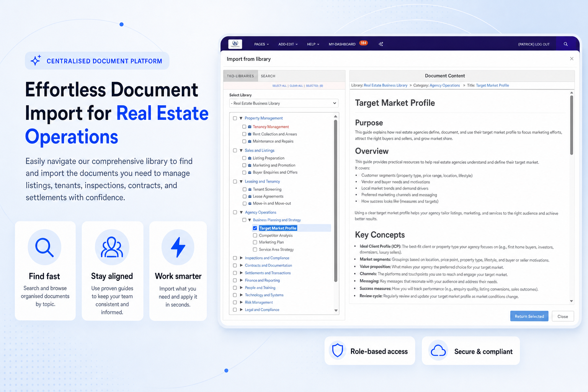This screenshot has width=588, height=392.
Task: Tick the Legal and Compliance checkbox
Action: coord(235,310)
